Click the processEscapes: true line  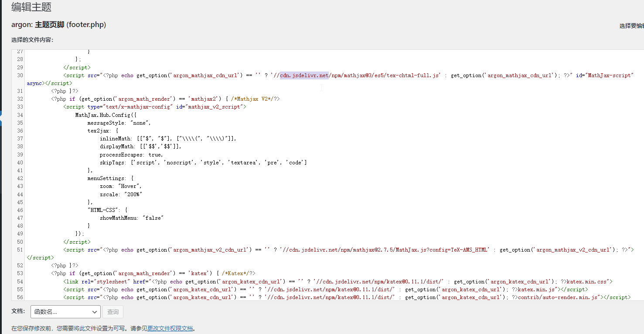click(x=131, y=155)
